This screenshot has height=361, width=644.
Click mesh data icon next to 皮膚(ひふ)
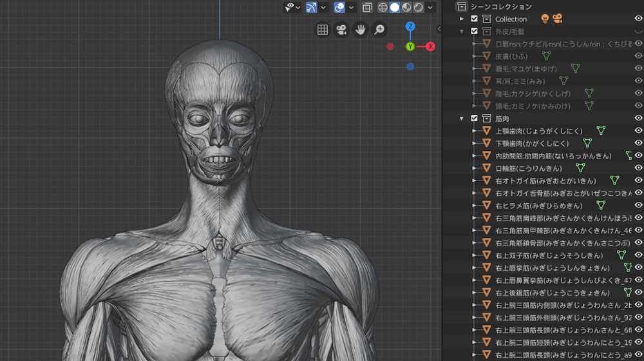[546, 56]
